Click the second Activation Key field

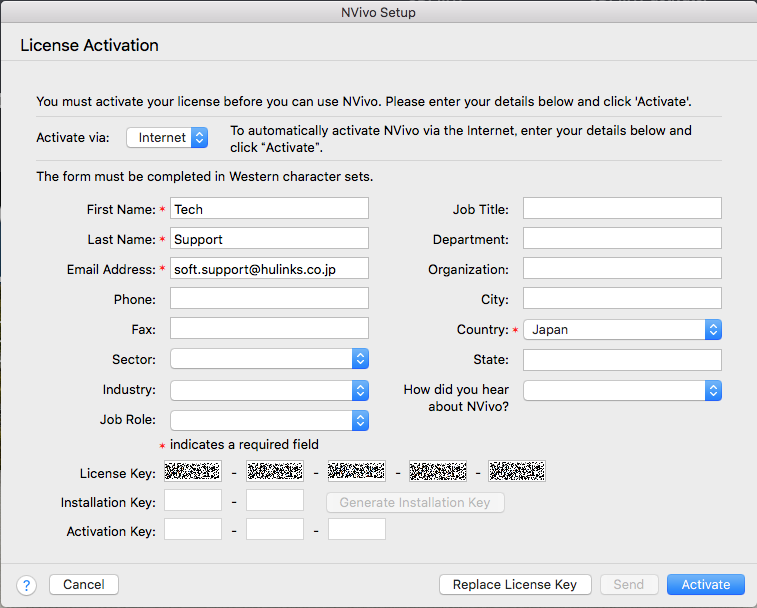(275, 529)
